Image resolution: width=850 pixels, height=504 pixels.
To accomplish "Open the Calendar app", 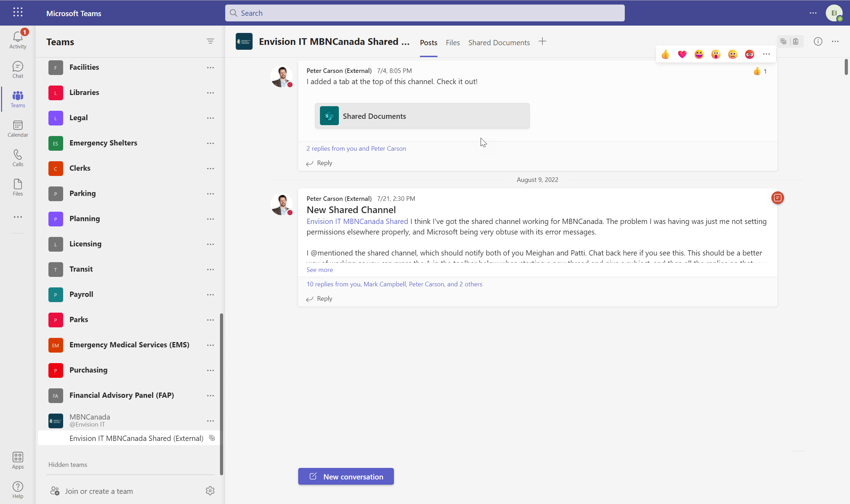I will point(18,129).
